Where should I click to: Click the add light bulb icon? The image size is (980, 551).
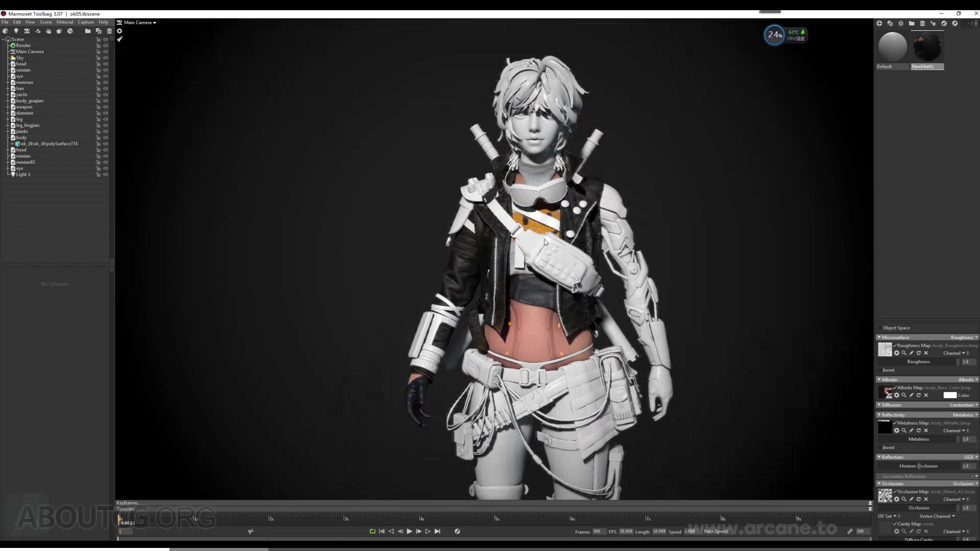click(x=16, y=31)
